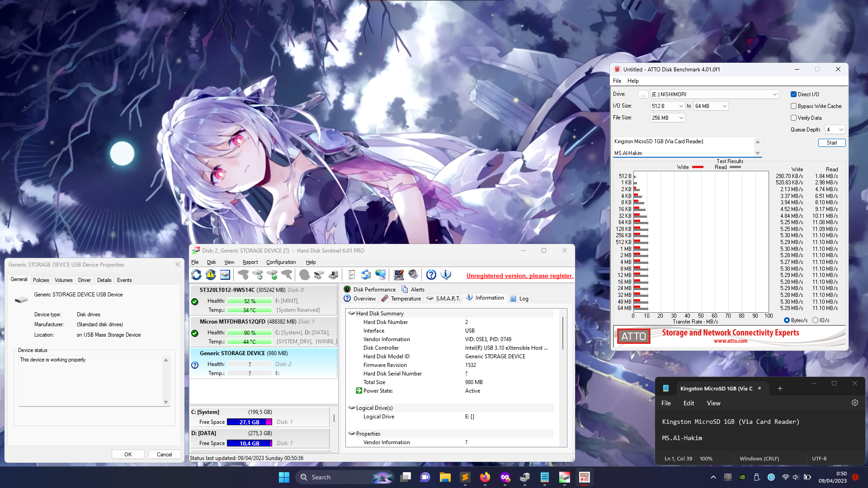The image size is (868, 488).
Task: Open the I/O Size start dropdown 512 B
Action: (668, 106)
